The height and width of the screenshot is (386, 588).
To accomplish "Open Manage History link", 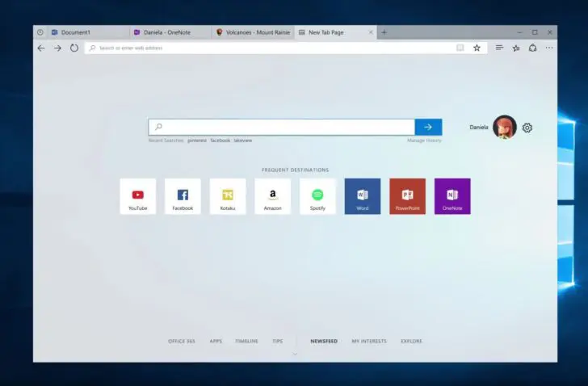I will point(424,141).
